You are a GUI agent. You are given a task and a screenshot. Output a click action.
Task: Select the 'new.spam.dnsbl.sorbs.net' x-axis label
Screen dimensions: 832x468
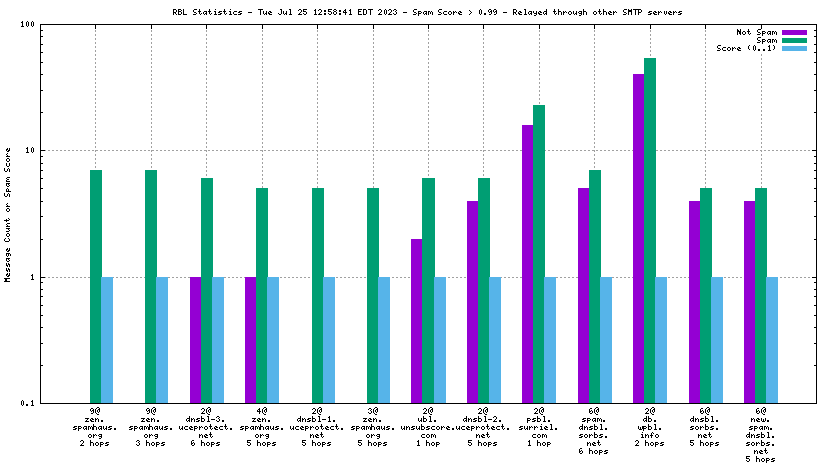point(760,435)
